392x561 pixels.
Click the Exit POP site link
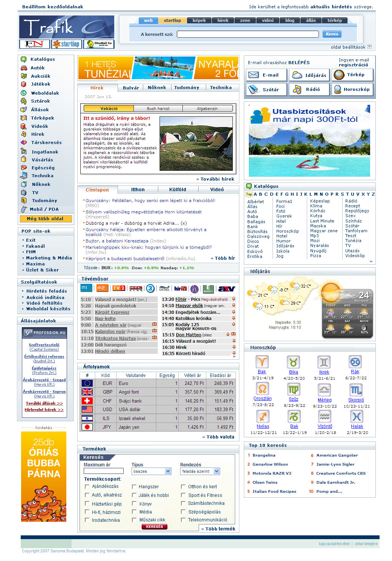[x=31, y=240]
